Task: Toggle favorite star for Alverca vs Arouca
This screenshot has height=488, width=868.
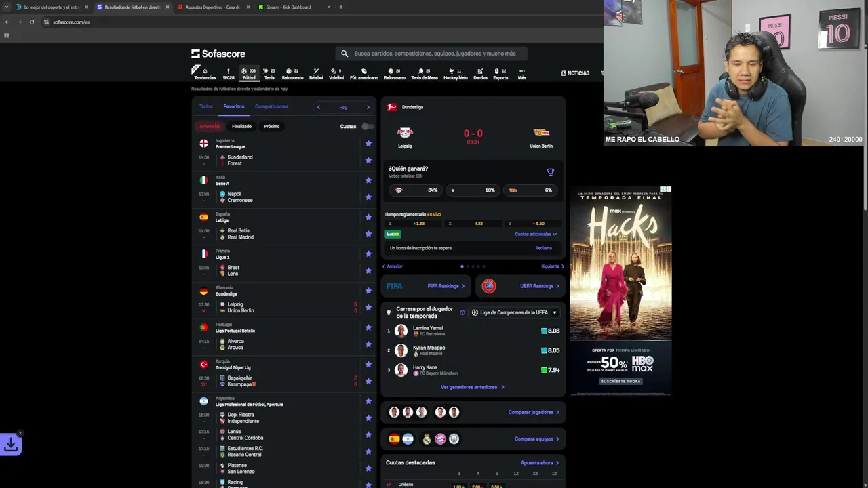Action: [368, 344]
